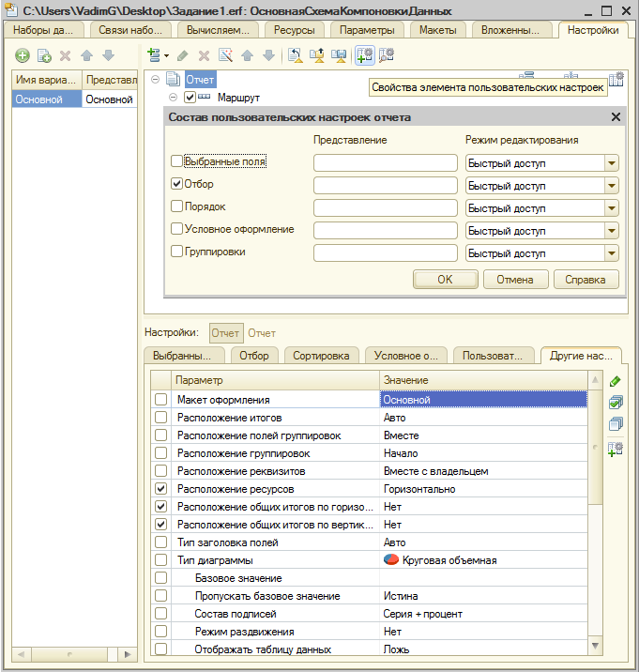The image size is (639, 672).
Task: Click the user settings gear icon in toolbar
Action: click(386, 56)
